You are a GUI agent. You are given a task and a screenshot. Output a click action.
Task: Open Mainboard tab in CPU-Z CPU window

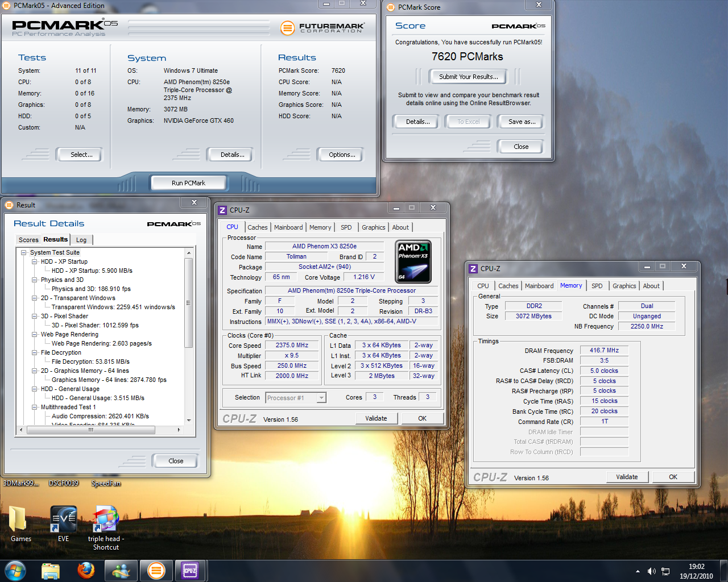point(288,227)
